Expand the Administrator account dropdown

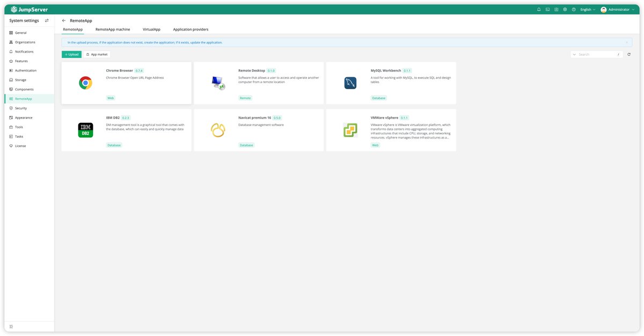(x=619, y=9)
